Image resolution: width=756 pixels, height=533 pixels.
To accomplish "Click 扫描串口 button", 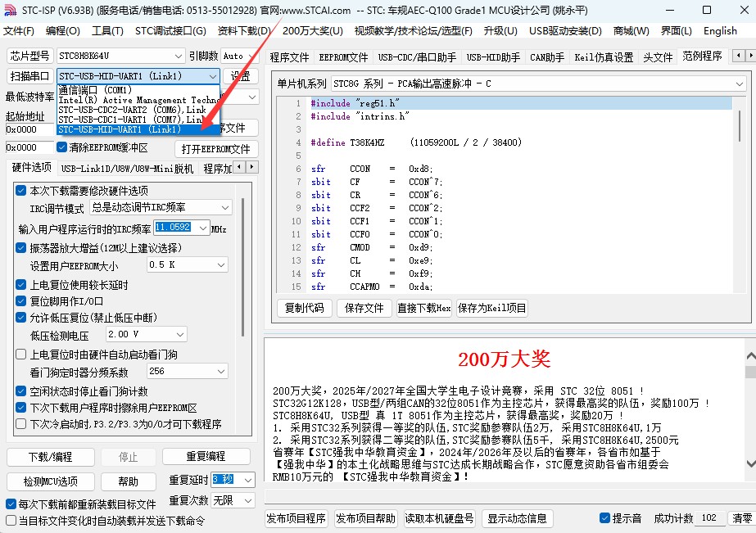I will [29, 76].
